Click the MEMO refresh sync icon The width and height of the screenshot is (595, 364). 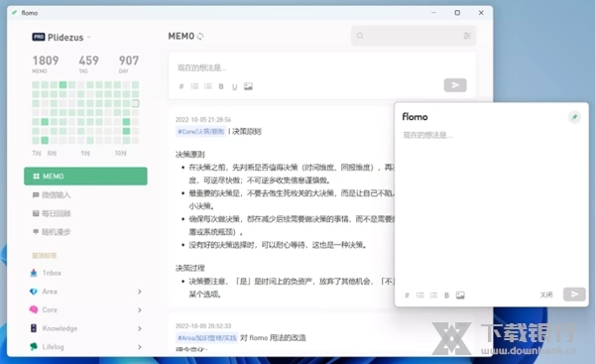pos(200,36)
